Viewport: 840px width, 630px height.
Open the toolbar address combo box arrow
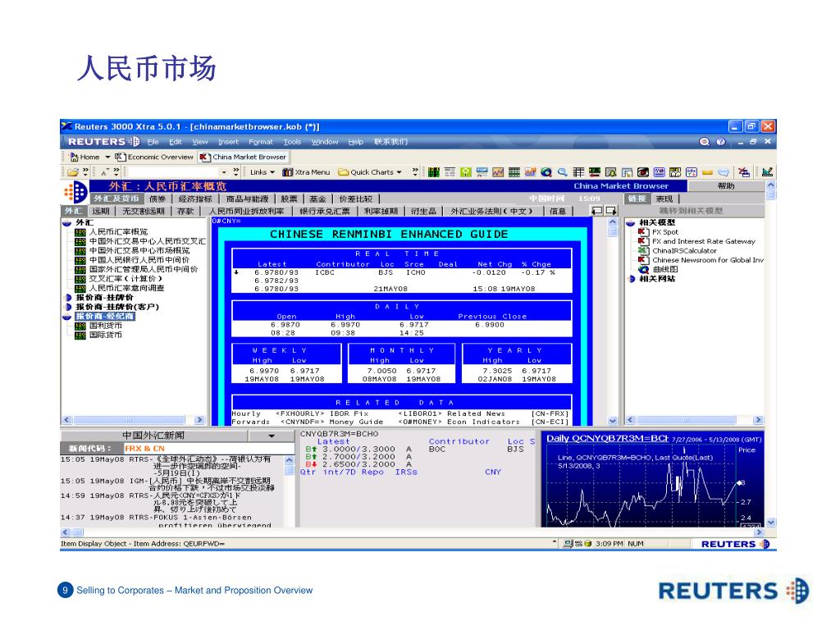224,172
